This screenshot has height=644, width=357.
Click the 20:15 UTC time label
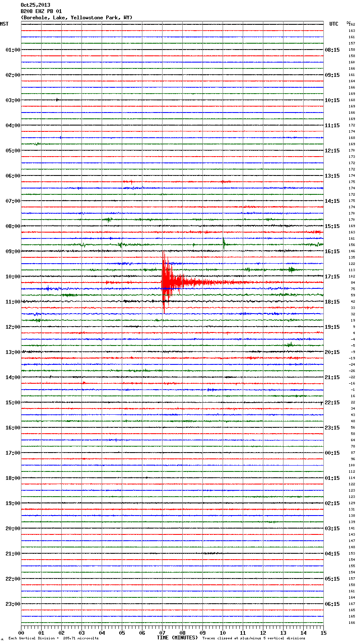[332, 352]
